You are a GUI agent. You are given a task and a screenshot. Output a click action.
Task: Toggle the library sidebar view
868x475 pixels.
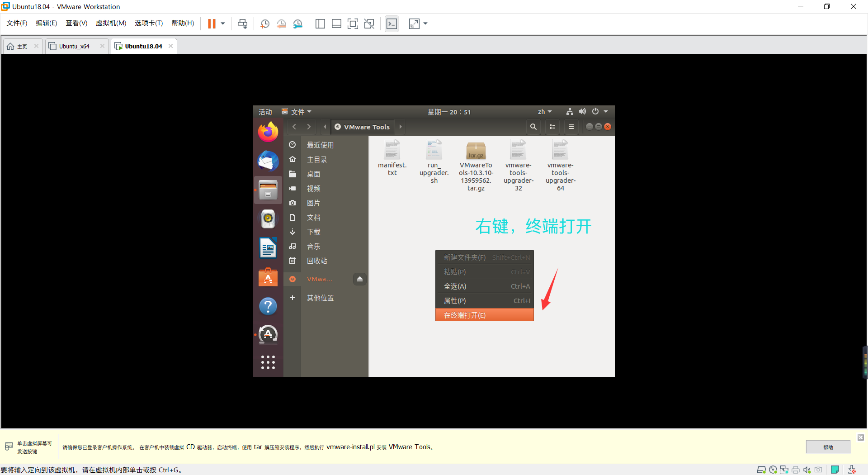click(320, 24)
